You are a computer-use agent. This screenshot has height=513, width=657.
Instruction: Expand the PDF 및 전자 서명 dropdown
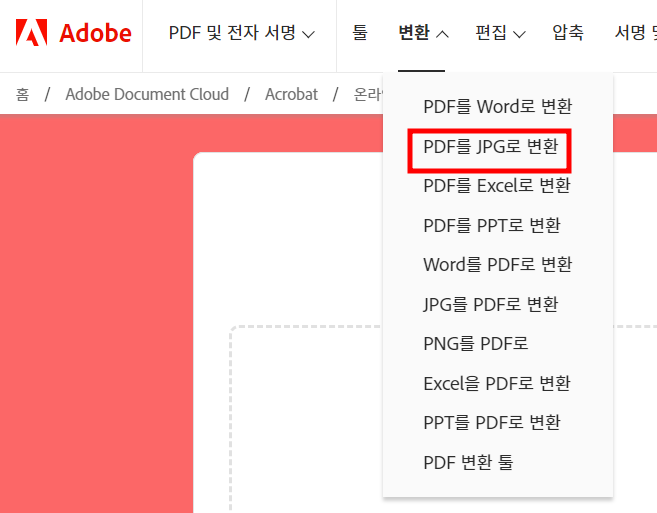pos(242,33)
